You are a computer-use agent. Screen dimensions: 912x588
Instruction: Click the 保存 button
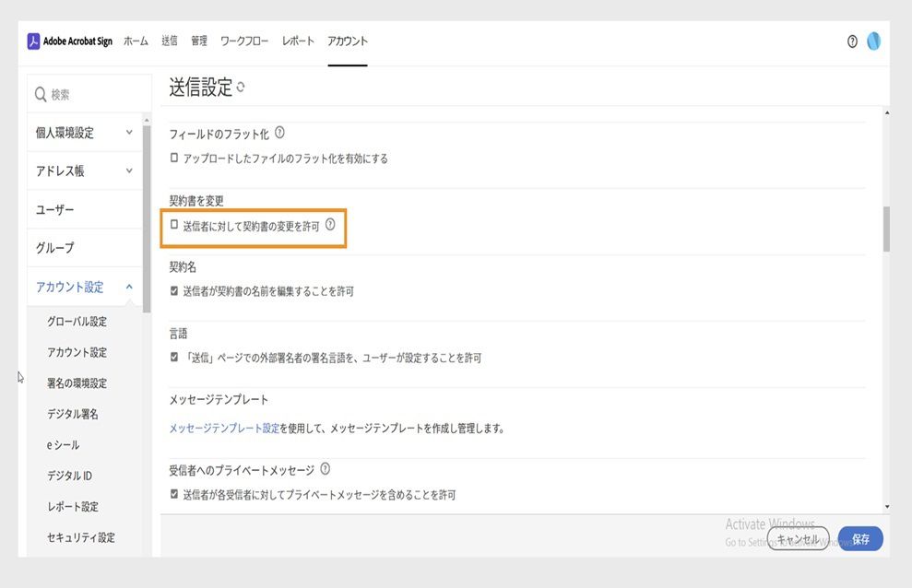click(x=859, y=538)
